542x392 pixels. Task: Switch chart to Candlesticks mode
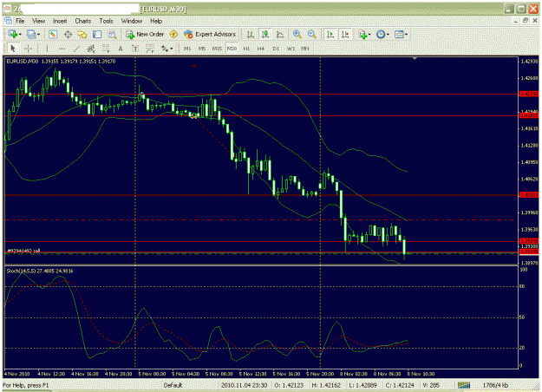(265, 34)
